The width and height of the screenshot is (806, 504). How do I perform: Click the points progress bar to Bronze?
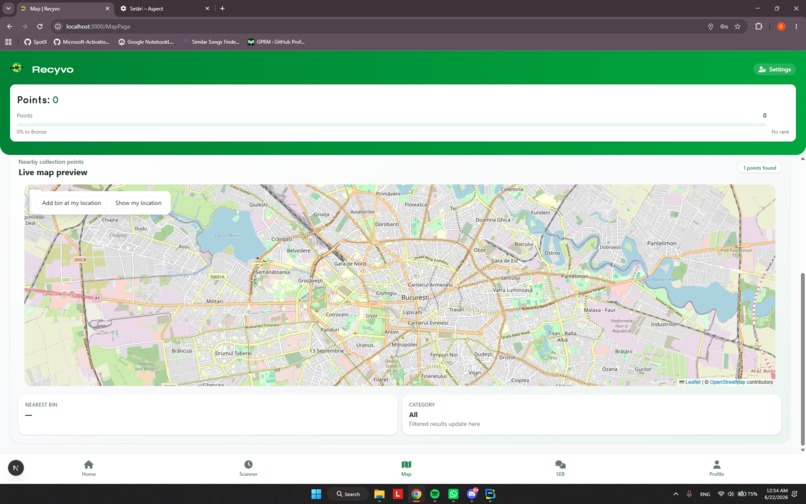[x=391, y=124]
